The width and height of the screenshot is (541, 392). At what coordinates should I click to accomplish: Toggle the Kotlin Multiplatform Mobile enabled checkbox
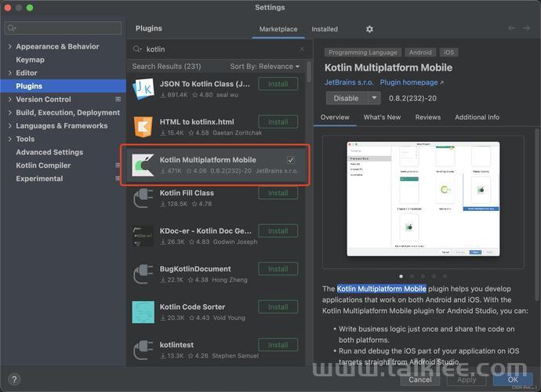point(291,160)
